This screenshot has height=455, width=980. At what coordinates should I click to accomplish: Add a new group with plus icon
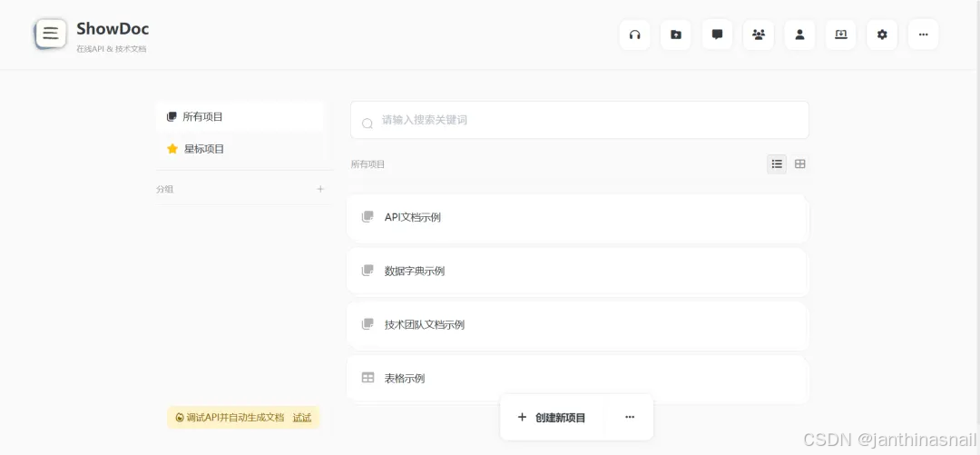320,188
